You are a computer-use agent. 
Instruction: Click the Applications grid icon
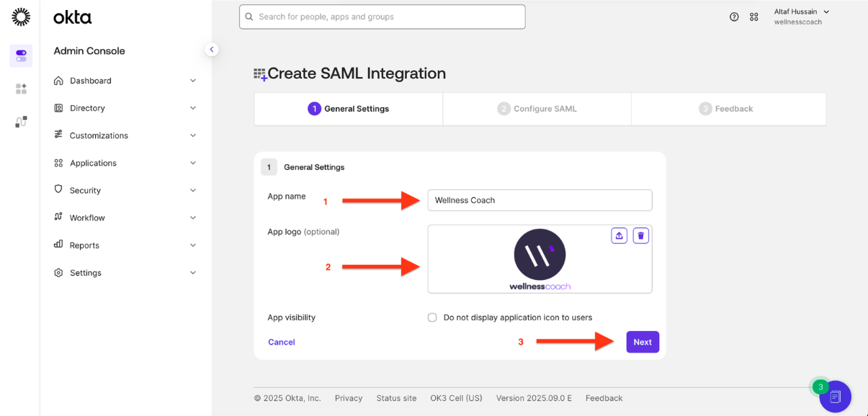(58, 163)
